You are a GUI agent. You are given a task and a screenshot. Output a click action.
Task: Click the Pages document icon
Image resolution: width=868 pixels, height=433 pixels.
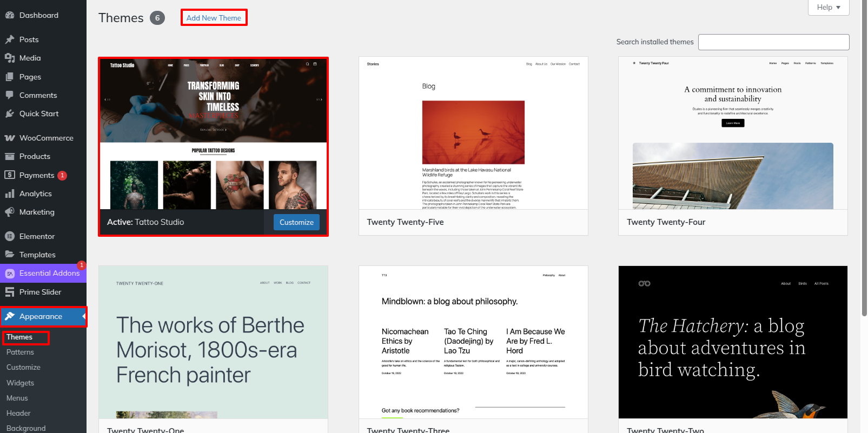pyautogui.click(x=9, y=77)
